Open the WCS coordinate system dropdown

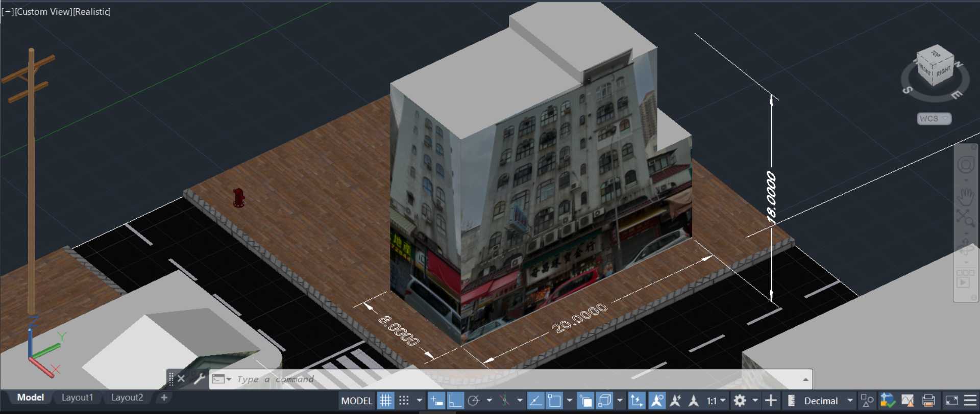(934, 119)
